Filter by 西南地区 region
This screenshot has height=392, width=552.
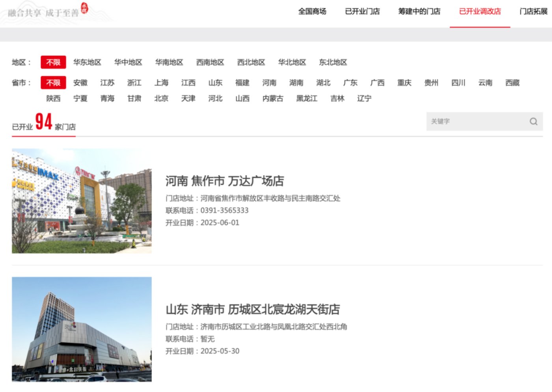pyautogui.click(x=210, y=62)
